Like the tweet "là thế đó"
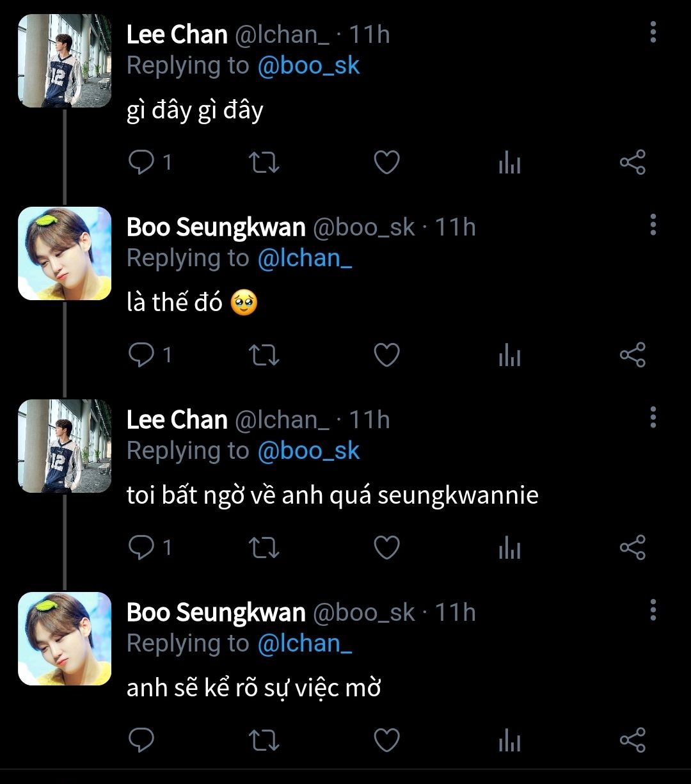The width and height of the screenshot is (691, 784). click(x=386, y=355)
